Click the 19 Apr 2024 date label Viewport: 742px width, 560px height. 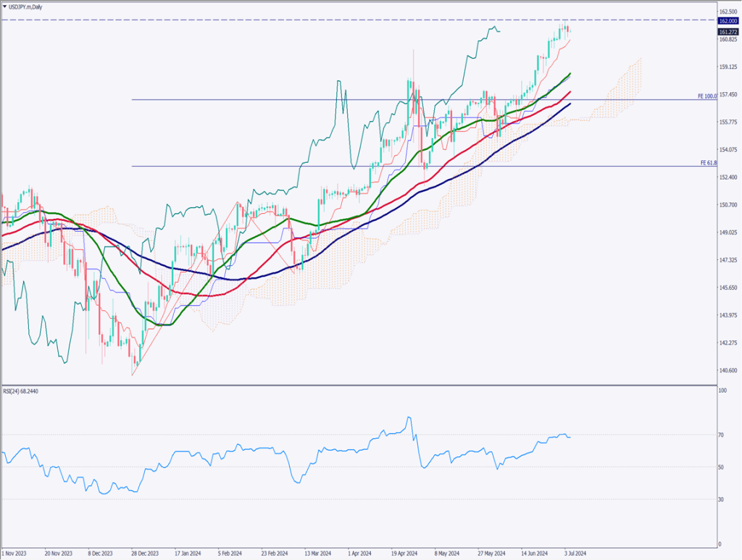pos(404,552)
